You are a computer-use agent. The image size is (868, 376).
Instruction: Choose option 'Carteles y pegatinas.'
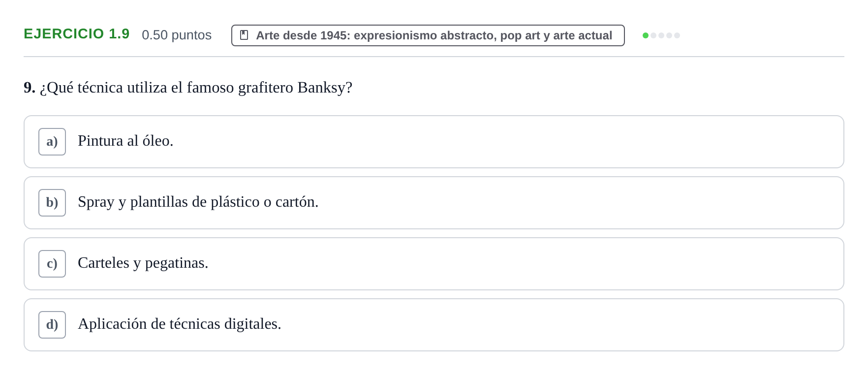pos(143,263)
